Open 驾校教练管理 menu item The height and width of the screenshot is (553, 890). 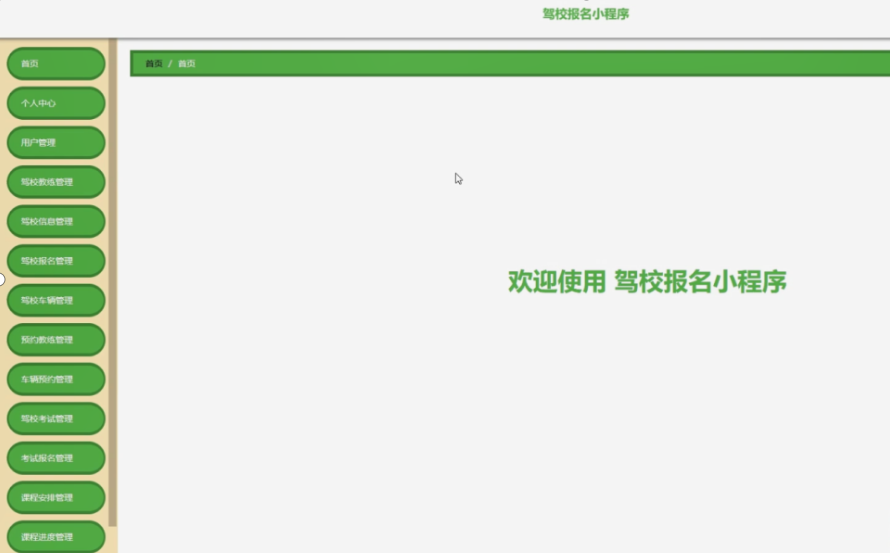click(56, 182)
